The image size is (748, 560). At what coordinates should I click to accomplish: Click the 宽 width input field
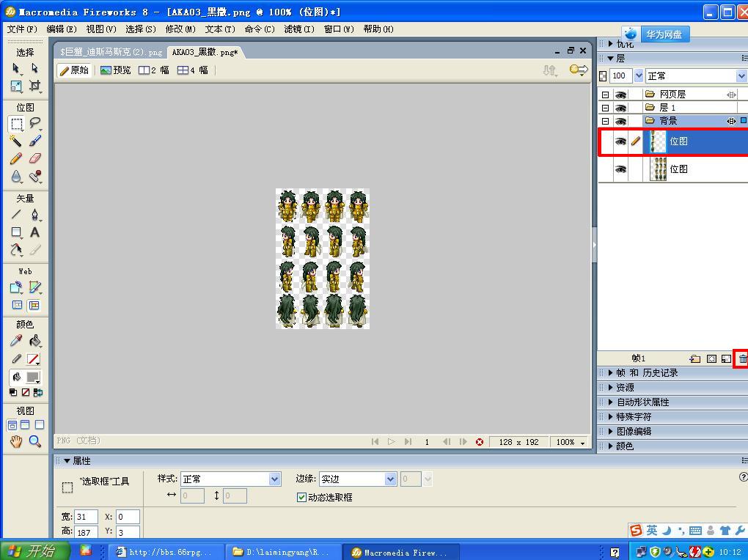tap(87, 517)
